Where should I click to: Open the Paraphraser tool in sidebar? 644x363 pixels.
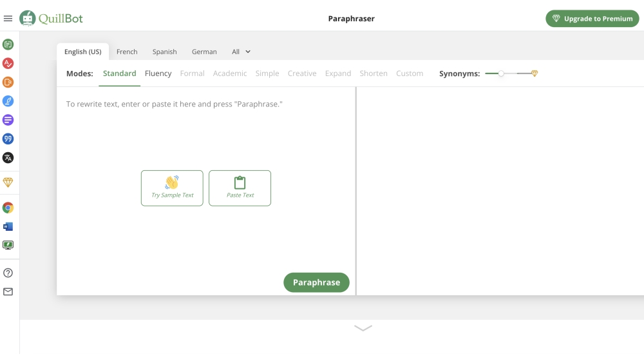(x=8, y=44)
